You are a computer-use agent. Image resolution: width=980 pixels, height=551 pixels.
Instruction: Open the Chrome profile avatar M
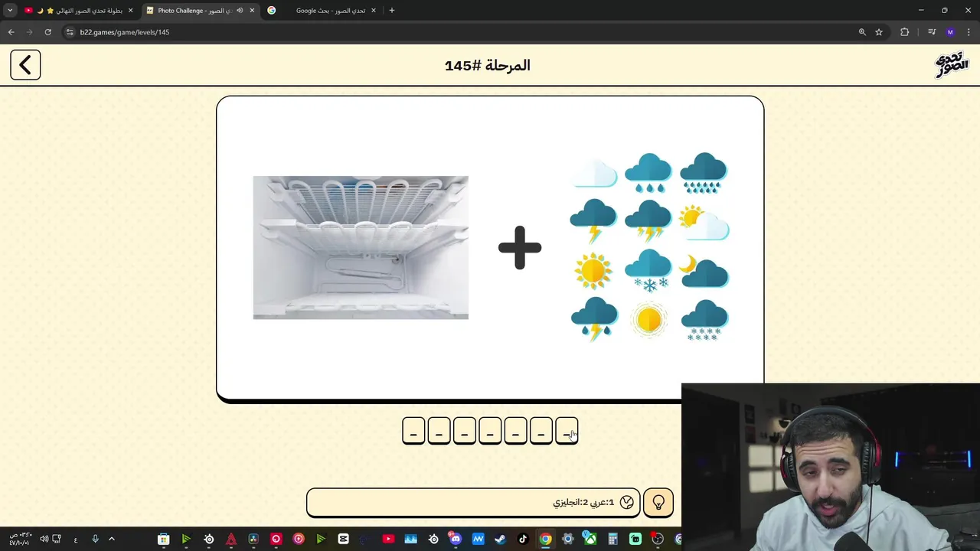click(x=950, y=32)
